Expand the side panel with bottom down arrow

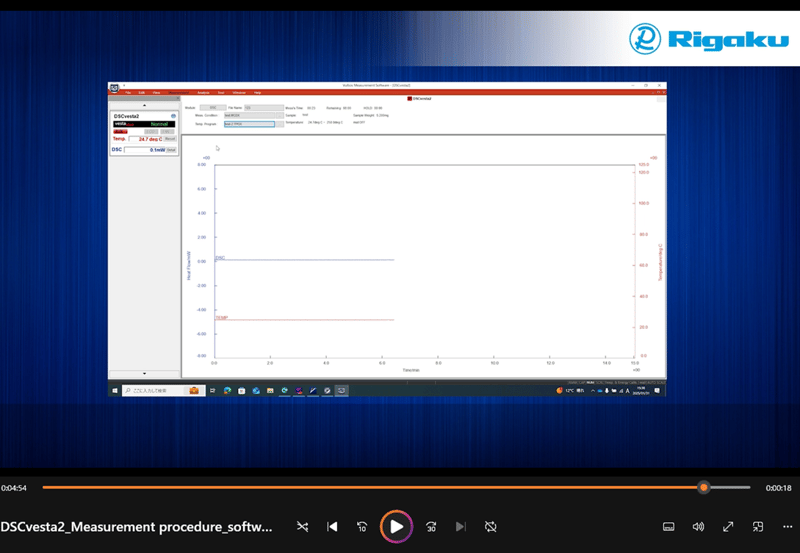(144, 373)
